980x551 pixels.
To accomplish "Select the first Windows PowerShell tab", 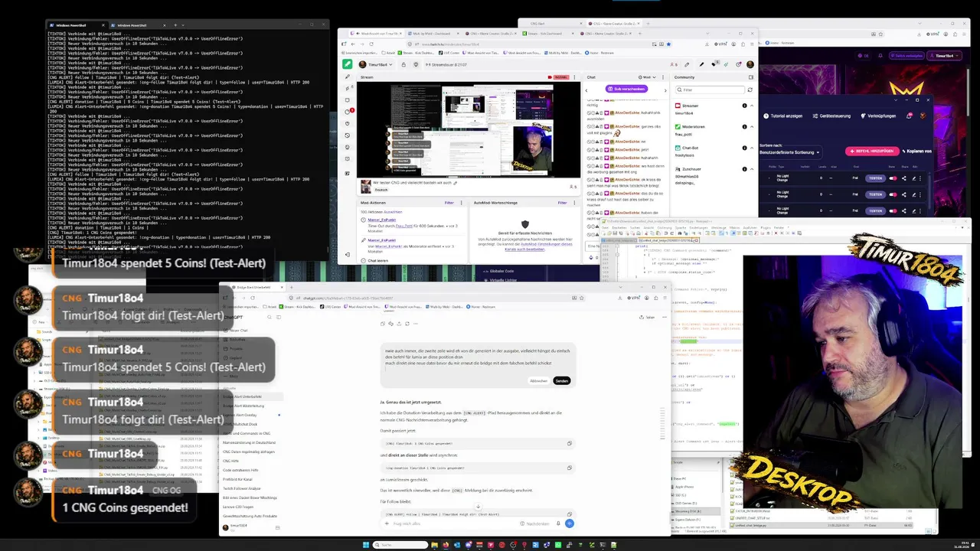I will click(75, 25).
